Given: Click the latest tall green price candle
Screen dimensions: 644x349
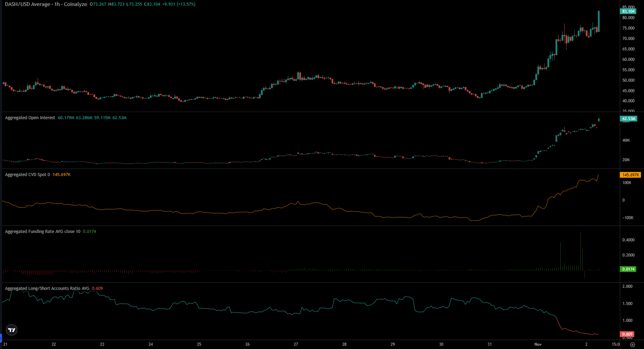Looking at the screenshot, I should tap(599, 21).
